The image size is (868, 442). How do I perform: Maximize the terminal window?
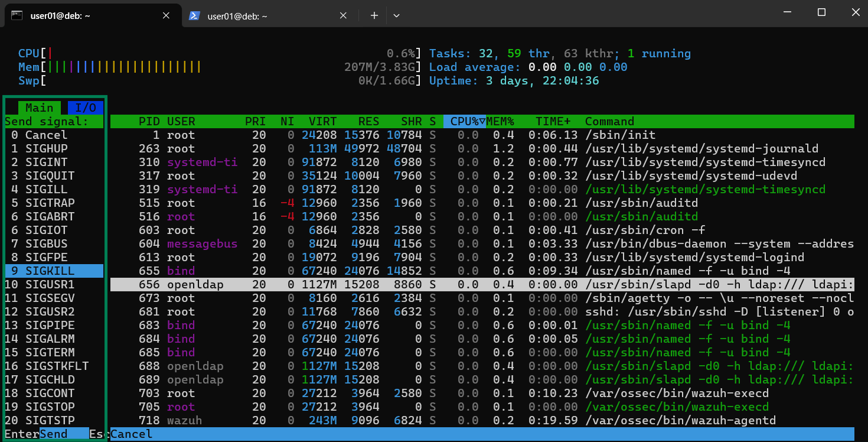click(821, 12)
